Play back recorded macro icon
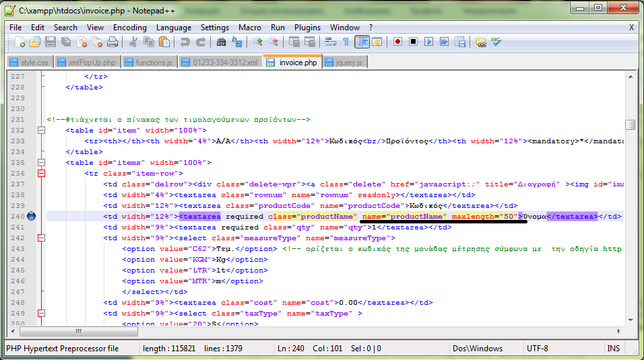 click(x=429, y=42)
